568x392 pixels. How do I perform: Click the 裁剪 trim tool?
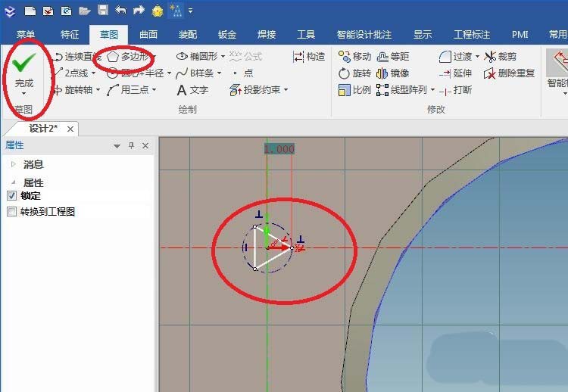click(501, 57)
